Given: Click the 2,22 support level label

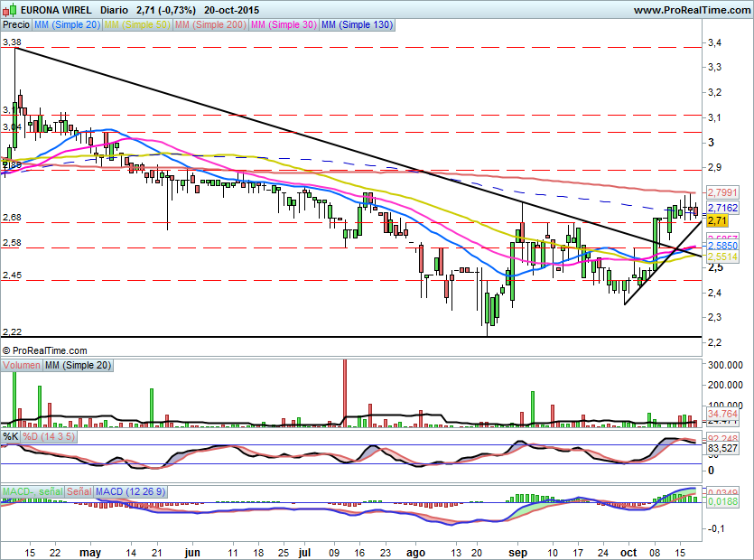Looking at the screenshot, I should tap(12, 332).
